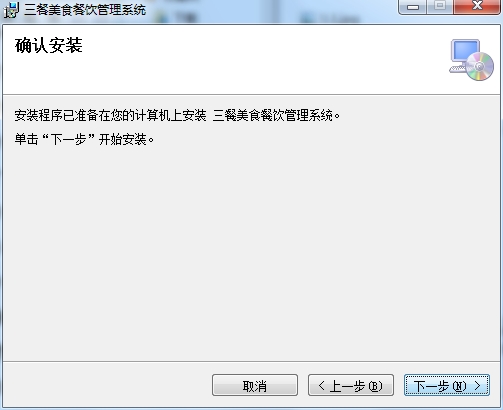Screen dimensions: 503x410
Task: Click the CD disc in the banner graphic
Action: click(x=480, y=66)
